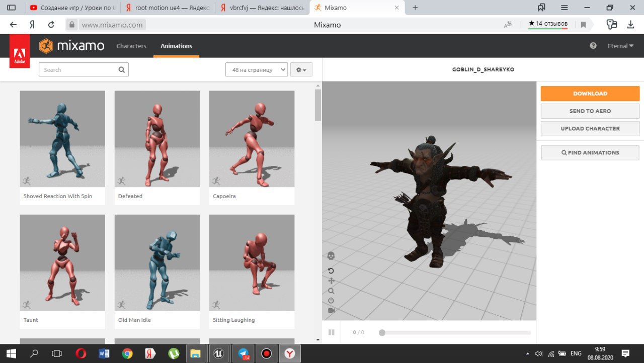This screenshot has height=363, width=644.
Task: Select the Old Man Idle animation
Action: [157, 271]
